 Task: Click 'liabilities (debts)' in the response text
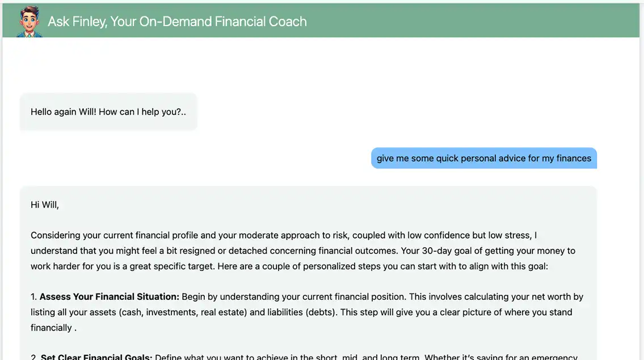click(301, 312)
